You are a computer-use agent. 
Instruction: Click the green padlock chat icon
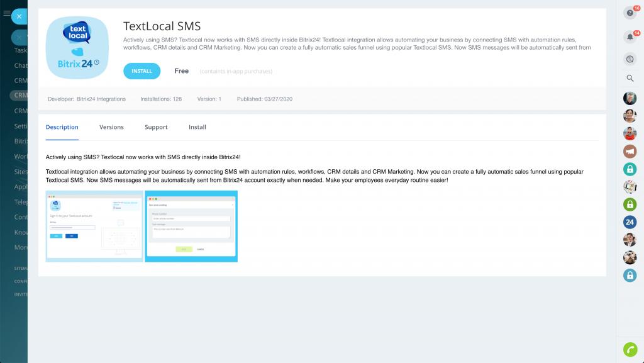[630, 204]
